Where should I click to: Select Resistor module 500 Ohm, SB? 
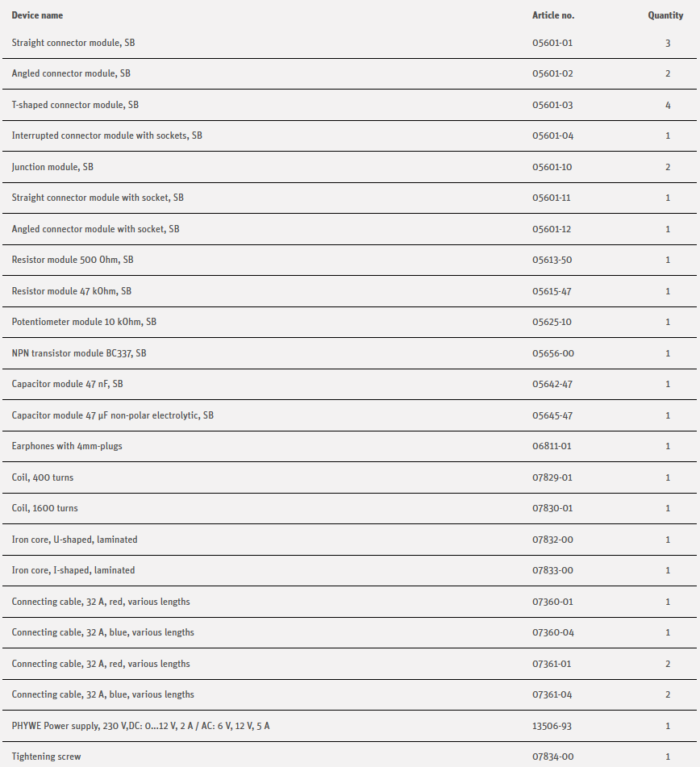(73, 260)
